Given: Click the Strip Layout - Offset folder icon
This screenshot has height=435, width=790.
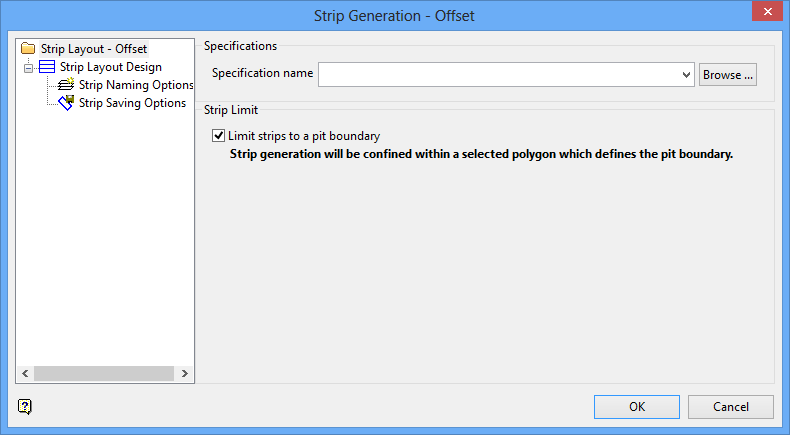Looking at the screenshot, I should coord(28,48).
